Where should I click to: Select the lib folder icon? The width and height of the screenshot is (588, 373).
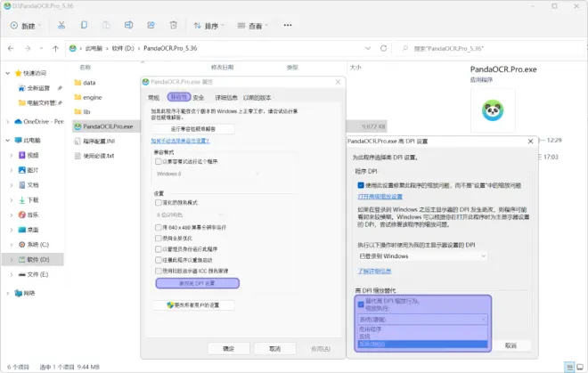tap(78, 111)
